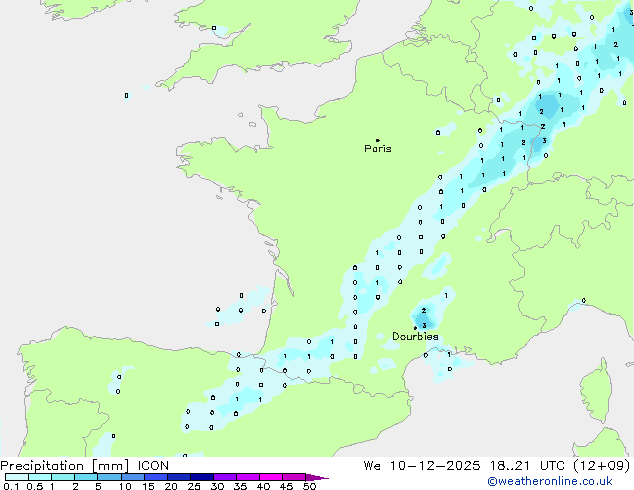634x490 pixels.
Task: Click the "Precipitation [mm]" title text
Action: pyautogui.click(x=64, y=466)
